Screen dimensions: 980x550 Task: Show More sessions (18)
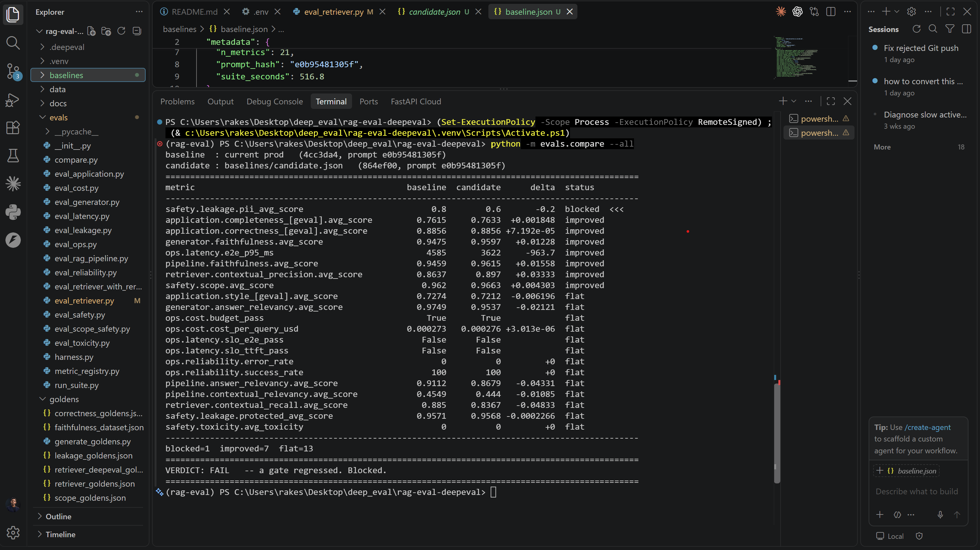coord(918,147)
